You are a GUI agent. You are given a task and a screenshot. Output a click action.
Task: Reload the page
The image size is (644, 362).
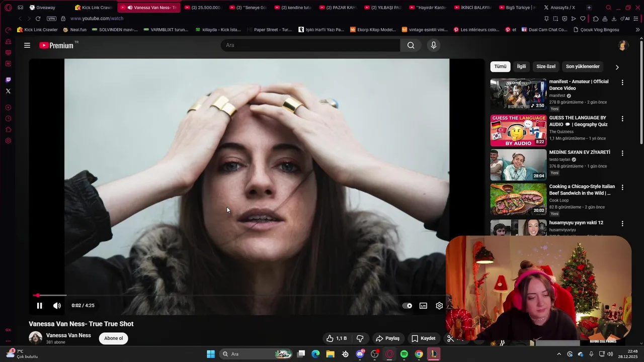click(38, 19)
